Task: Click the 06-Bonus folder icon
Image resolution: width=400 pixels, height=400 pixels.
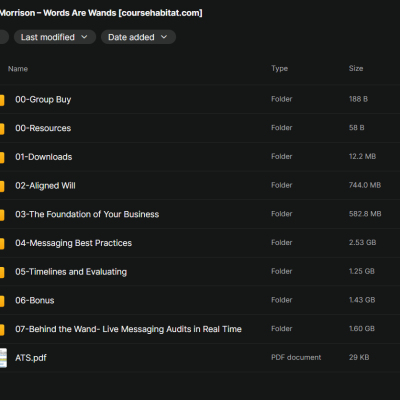Action: coord(2,300)
